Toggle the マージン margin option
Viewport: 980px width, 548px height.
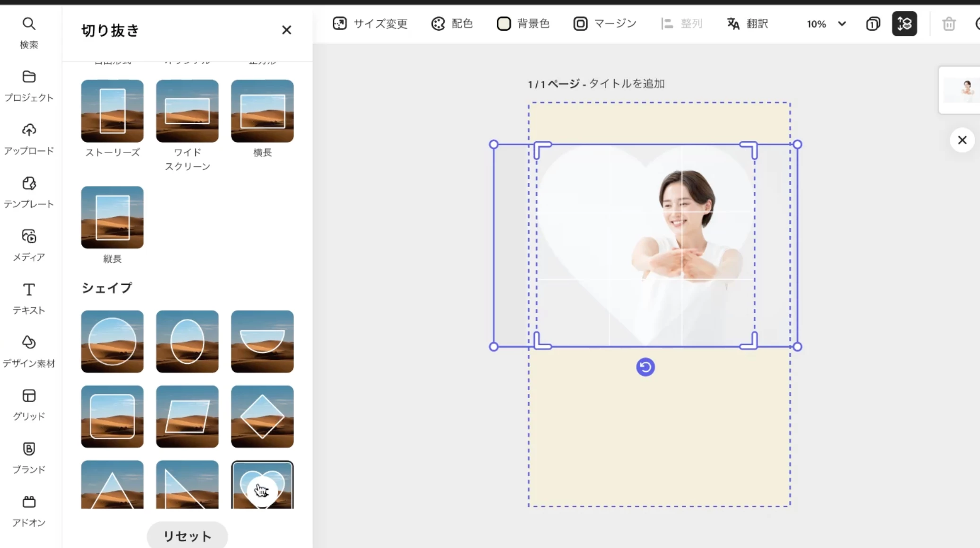[x=605, y=24]
